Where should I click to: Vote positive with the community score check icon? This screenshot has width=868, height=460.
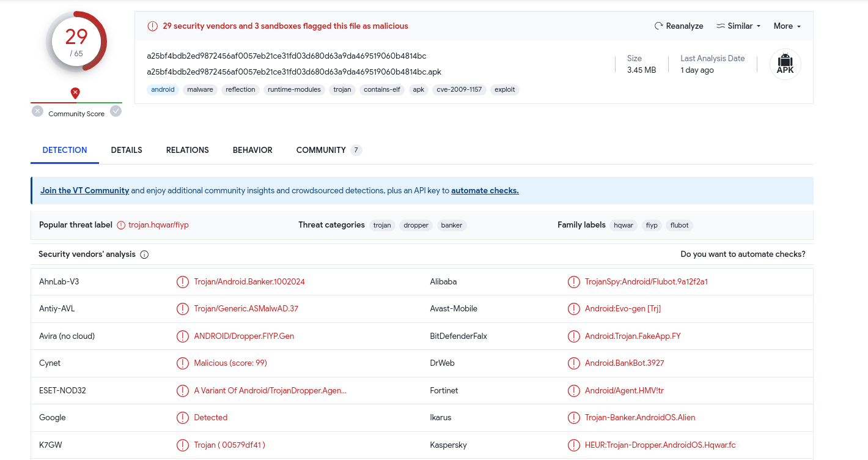116,111
